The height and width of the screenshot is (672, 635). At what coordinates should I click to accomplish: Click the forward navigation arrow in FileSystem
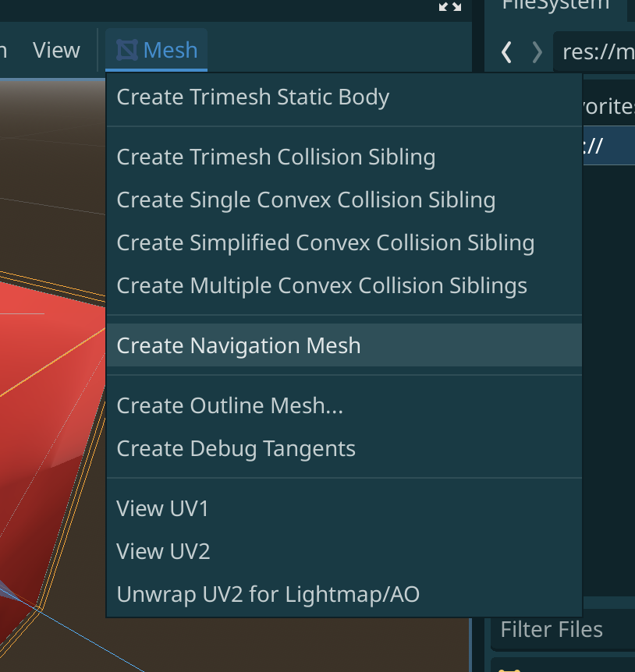pyautogui.click(x=537, y=52)
